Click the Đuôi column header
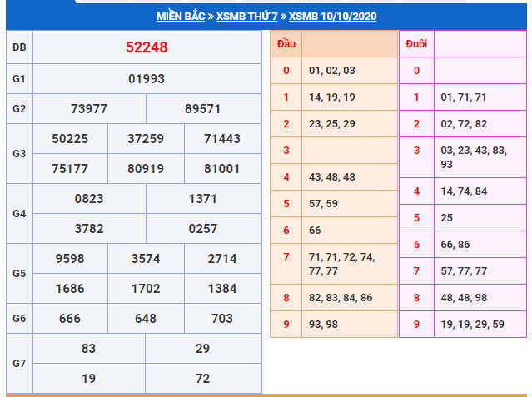The width and height of the screenshot is (532, 397). [x=416, y=44]
